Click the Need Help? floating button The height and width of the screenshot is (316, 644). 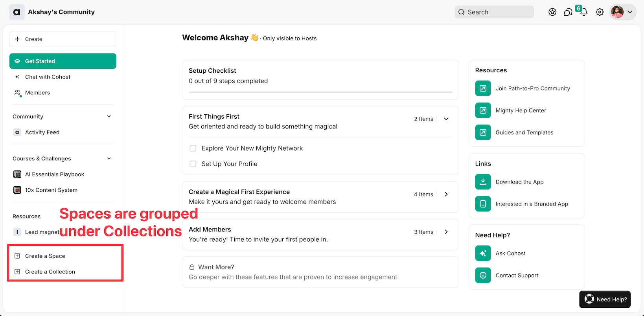(605, 299)
